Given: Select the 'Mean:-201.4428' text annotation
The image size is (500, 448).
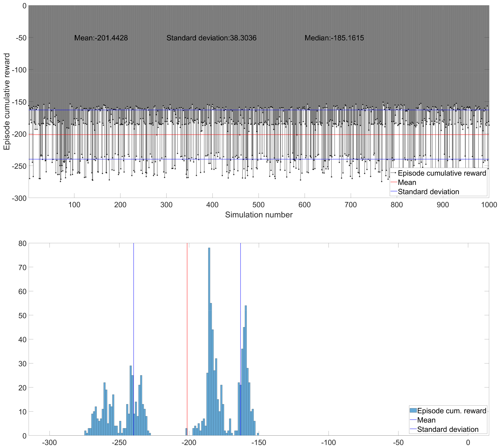Looking at the screenshot, I should tap(101, 38).
